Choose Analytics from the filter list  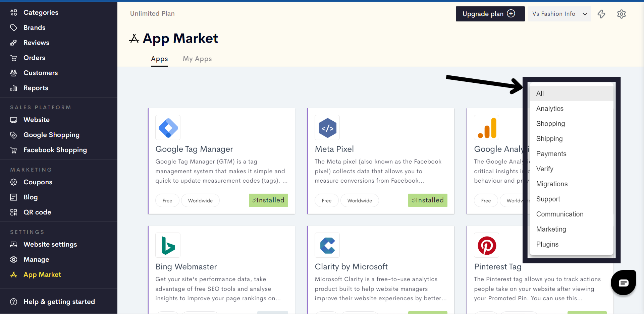coord(572,109)
